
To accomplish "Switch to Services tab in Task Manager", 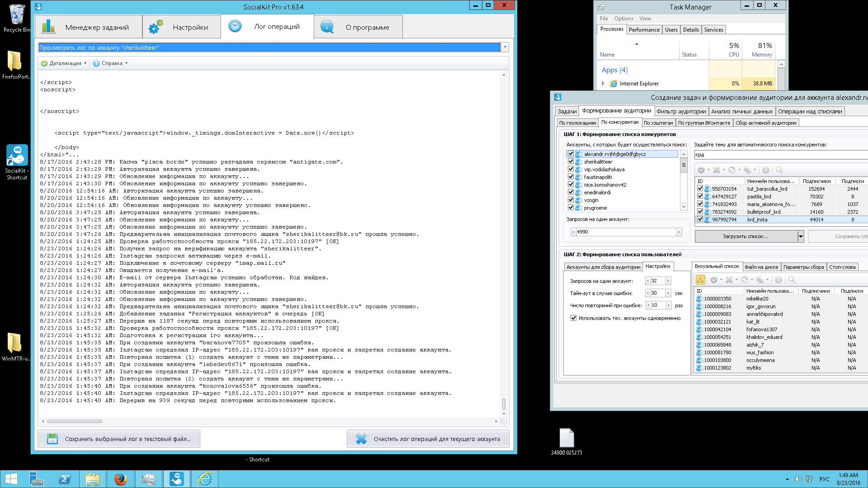I will click(x=713, y=30).
